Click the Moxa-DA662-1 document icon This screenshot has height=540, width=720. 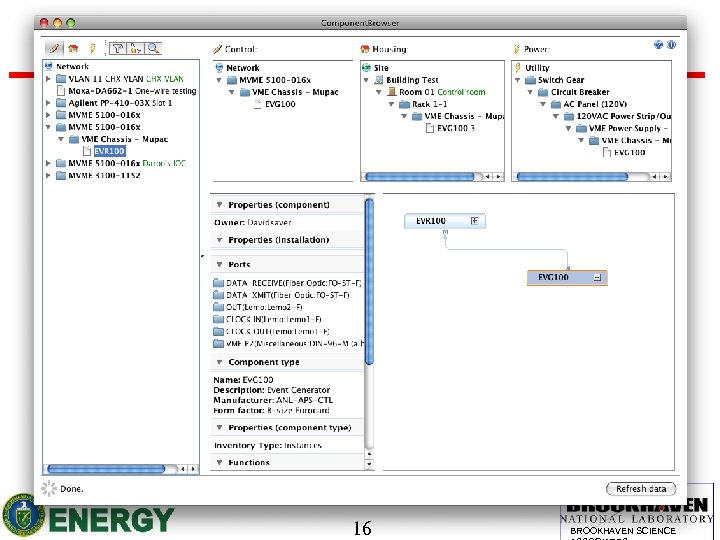[x=61, y=91]
